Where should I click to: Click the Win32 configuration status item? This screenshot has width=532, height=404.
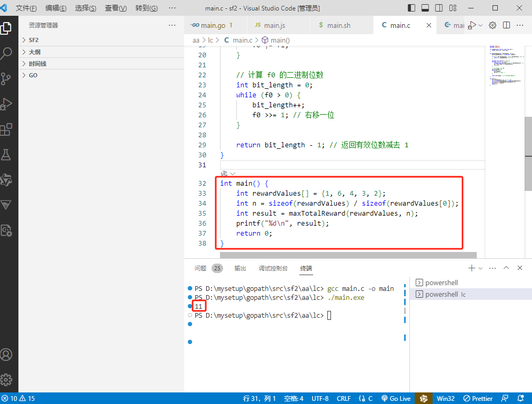pyautogui.click(x=446, y=398)
